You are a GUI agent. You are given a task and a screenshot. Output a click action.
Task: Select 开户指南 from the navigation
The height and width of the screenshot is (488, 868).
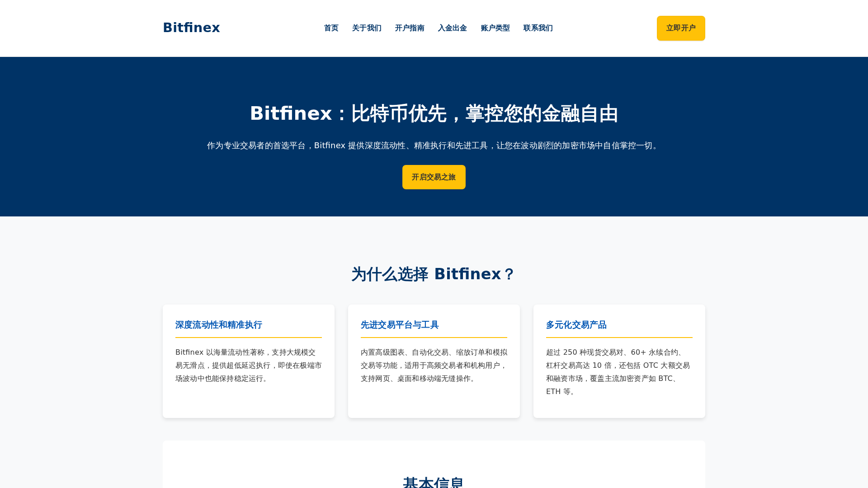click(x=410, y=28)
